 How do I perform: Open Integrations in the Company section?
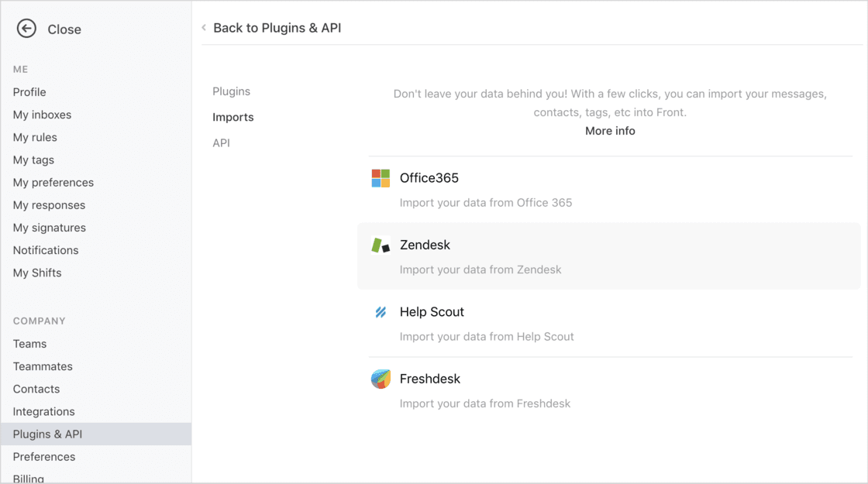(43, 411)
